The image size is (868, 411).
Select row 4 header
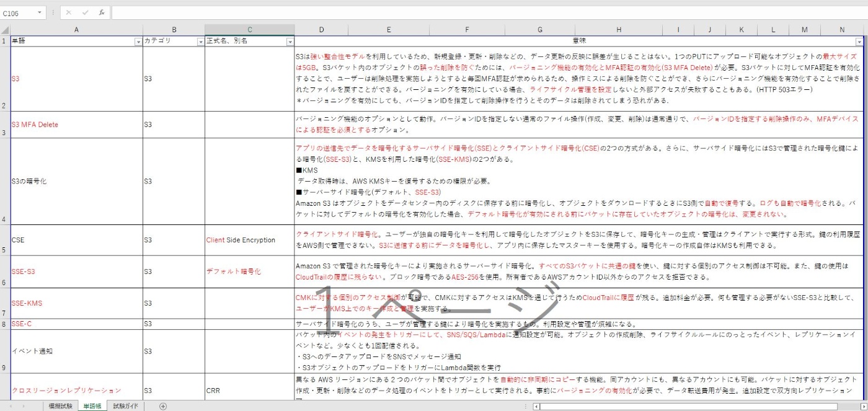click(x=5, y=182)
